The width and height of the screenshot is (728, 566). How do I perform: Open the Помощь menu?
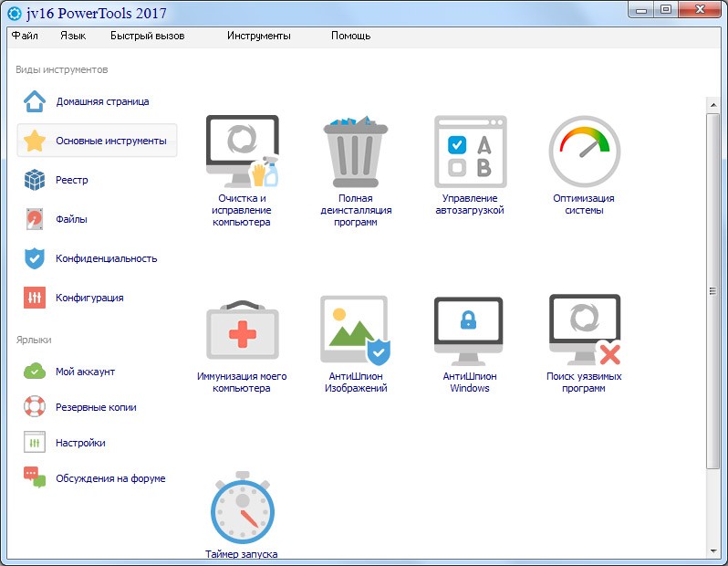(x=350, y=36)
